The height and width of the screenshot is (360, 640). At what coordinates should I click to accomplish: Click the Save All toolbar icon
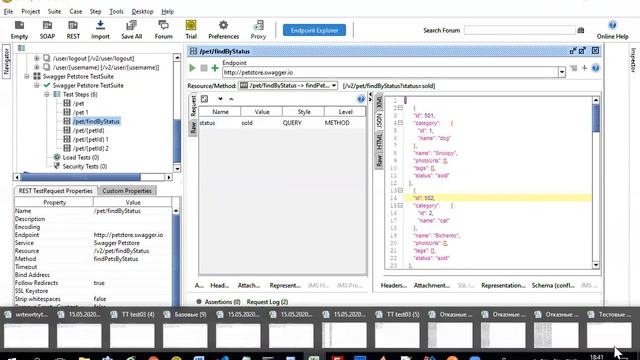(x=131, y=30)
